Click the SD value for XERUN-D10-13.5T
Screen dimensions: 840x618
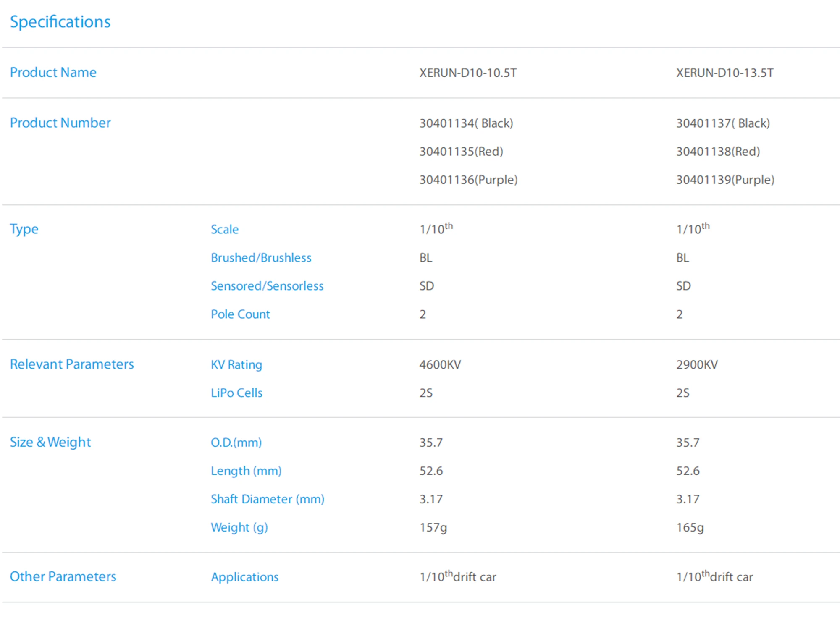click(683, 286)
